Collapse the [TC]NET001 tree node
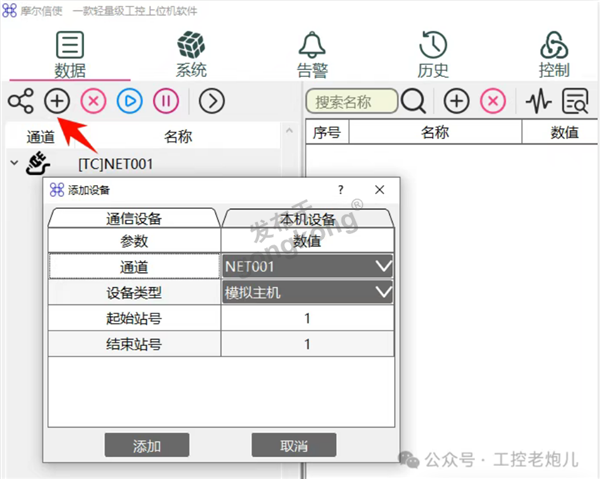600x479 pixels. pyautogui.click(x=14, y=163)
